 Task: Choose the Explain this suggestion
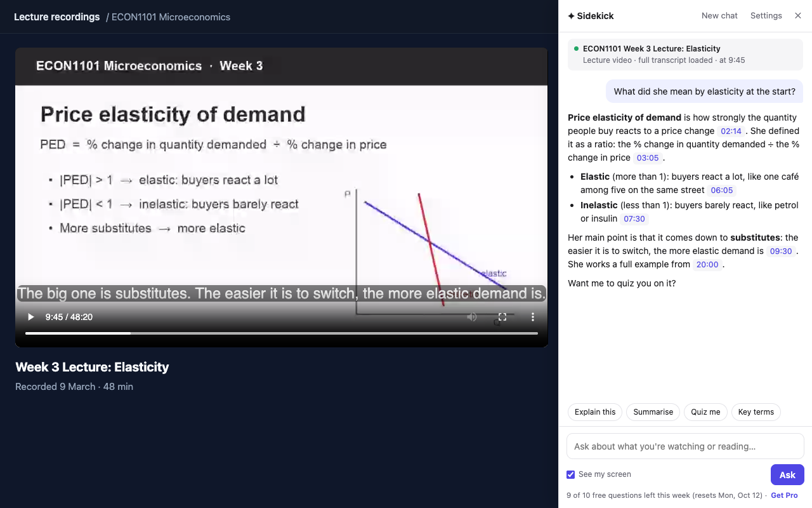595,412
